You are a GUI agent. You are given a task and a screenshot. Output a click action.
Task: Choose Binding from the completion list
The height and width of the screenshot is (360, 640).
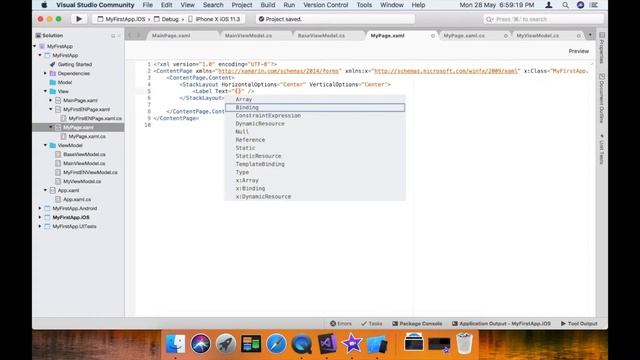click(x=315, y=107)
